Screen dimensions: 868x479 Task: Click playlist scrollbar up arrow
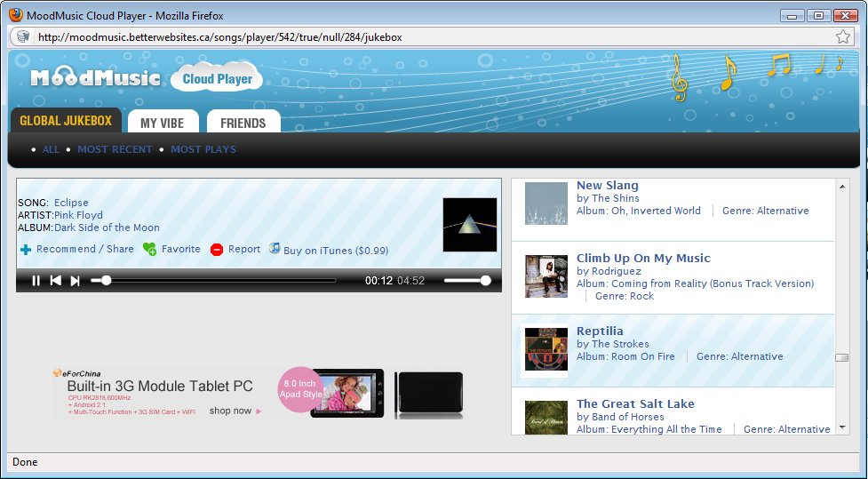(842, 187)
